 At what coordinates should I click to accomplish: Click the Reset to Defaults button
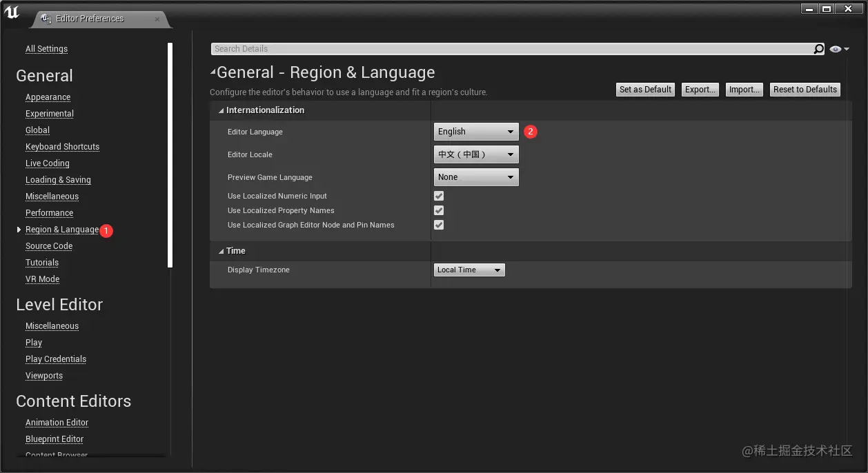[805, 90]
